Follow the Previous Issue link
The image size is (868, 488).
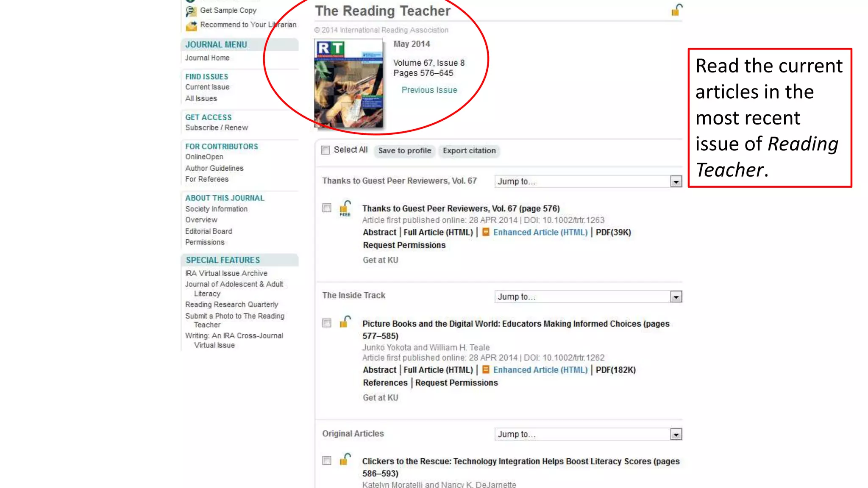click(x=429, y=90)
